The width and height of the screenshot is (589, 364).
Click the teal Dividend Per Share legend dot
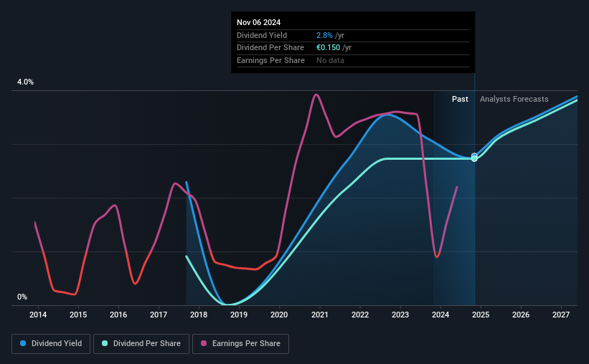105,343
